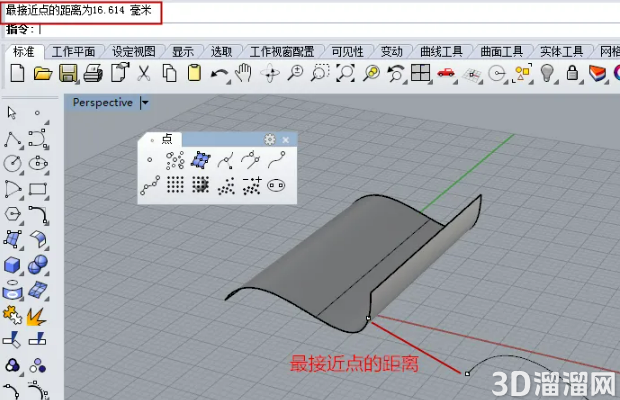This screenshot has height=400, width=620.
Task: Select the arrow pointer selection tool
Action: click(12, 113)
